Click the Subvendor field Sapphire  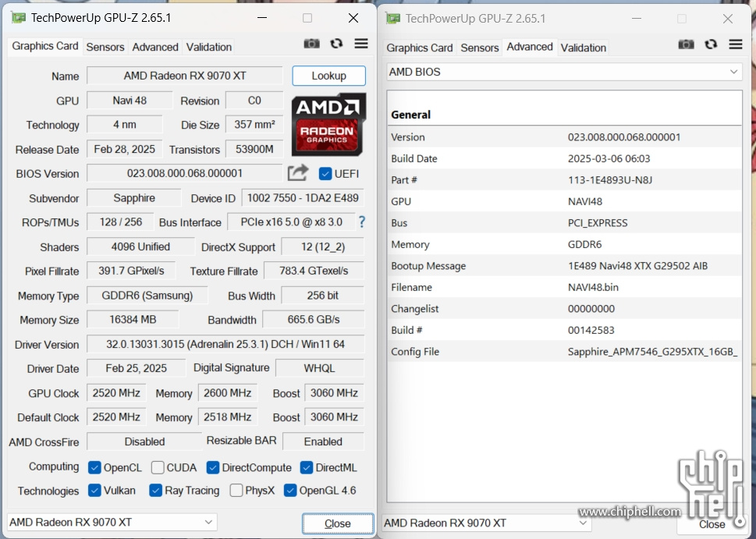(x=134, y=198)
